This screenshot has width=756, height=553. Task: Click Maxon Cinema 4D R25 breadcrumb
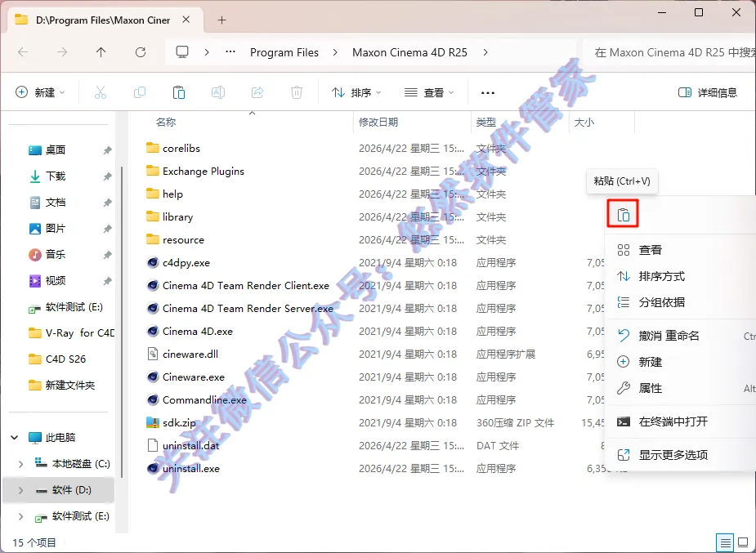(409, 52)
